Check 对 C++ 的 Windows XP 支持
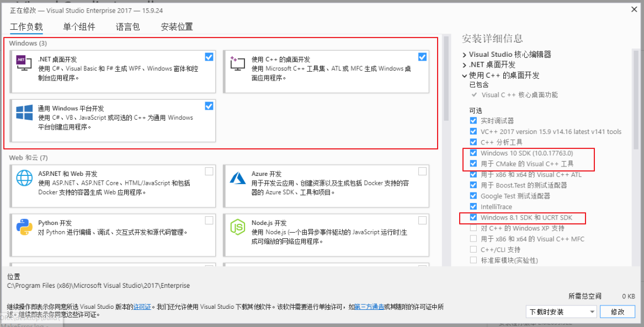The height and width of the screenshot is (327, 644). click(473, 228)
